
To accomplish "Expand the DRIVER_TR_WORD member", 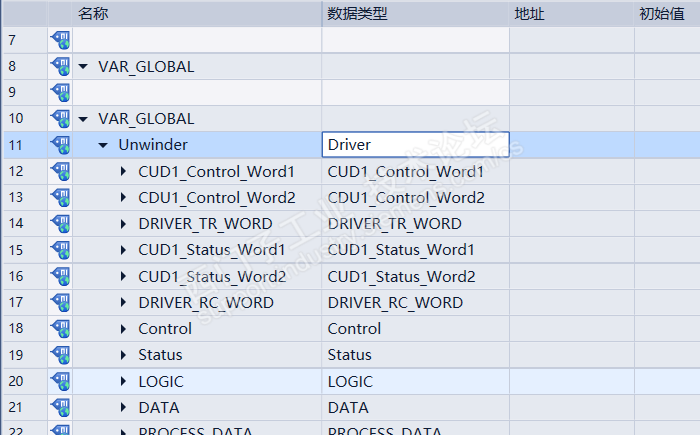I will 123,224.
